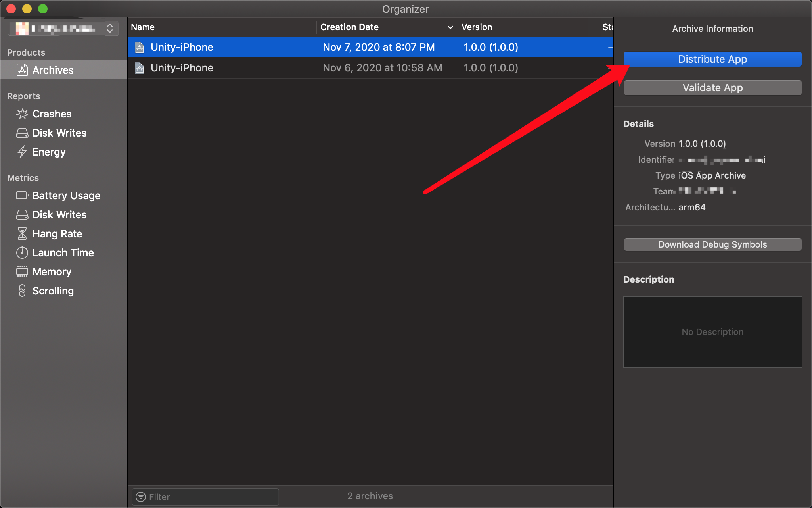The height and width of the screenshot is (508, 812).
Task: Click the date 'Nov 7, 2020 at 8:07 PM'
Action: (x=379, y=47)
